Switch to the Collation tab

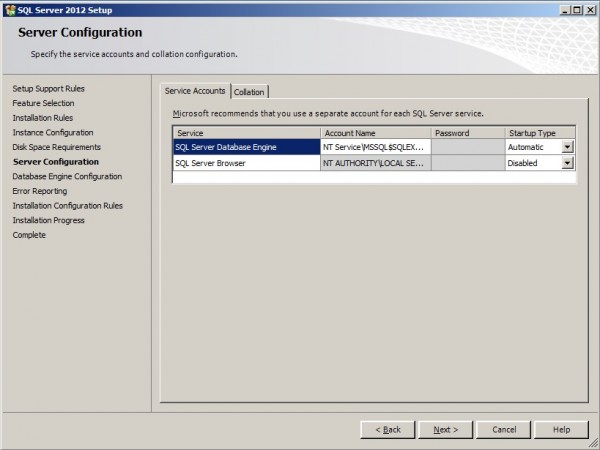(249, 92)
